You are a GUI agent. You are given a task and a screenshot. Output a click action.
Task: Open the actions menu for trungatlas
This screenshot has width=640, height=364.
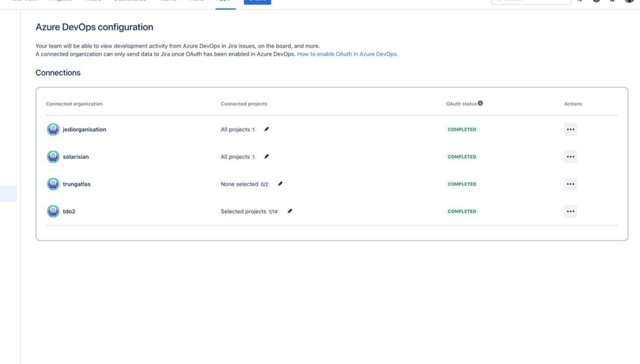click(x=570, y=184)
